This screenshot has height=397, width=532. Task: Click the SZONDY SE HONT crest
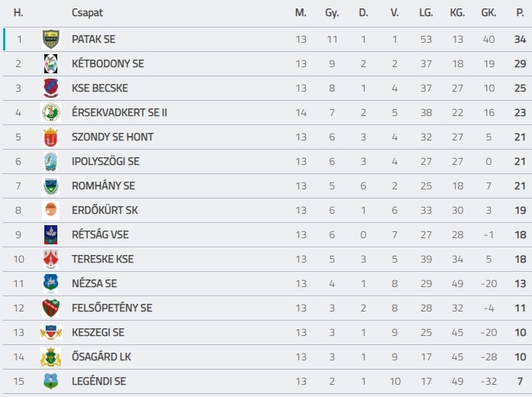51,137
